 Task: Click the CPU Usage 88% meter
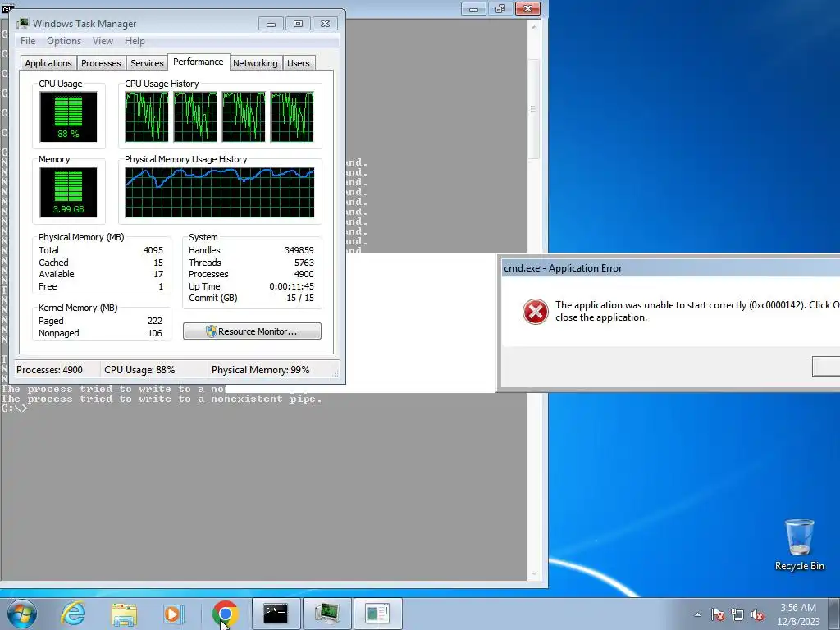click(x=69, y=116)
